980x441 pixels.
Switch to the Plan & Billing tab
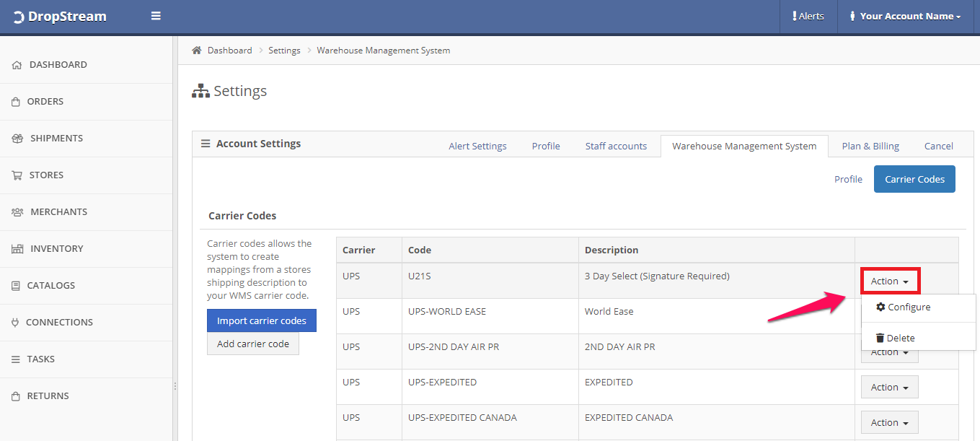(x=870, y=145)
